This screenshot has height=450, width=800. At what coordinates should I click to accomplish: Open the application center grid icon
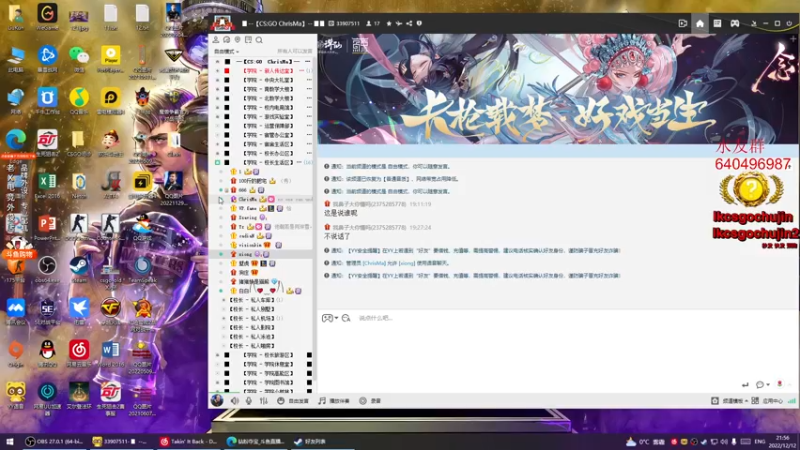[x=755, y=401]
